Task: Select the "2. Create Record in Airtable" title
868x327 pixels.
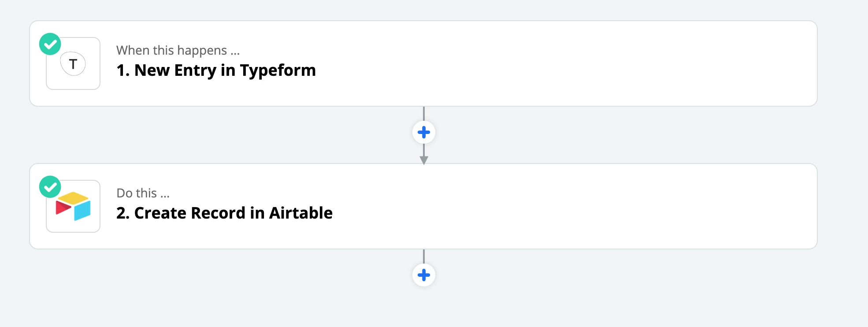Action: coord(225,213)
